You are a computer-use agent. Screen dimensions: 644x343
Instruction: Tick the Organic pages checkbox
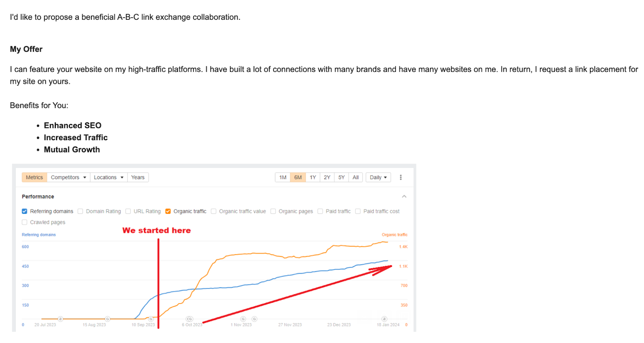point(273,211)
